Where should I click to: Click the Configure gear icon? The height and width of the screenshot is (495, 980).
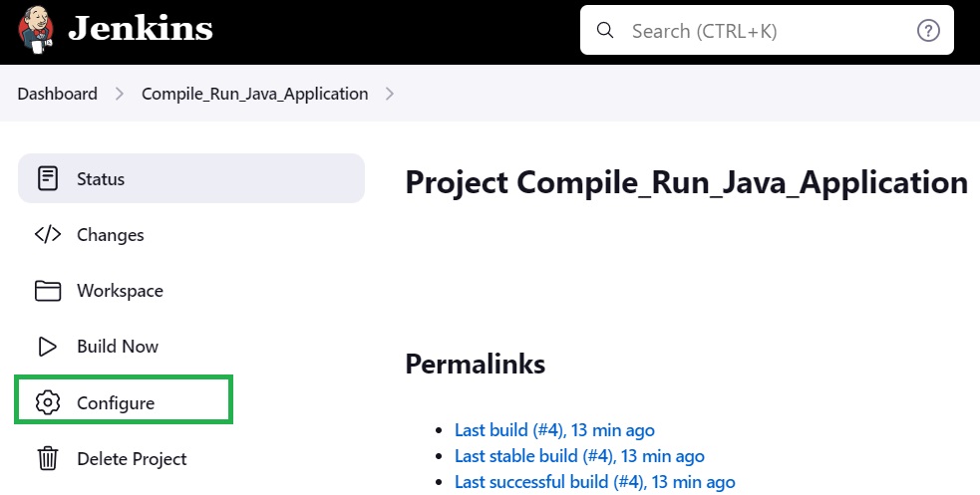[48, 402]
